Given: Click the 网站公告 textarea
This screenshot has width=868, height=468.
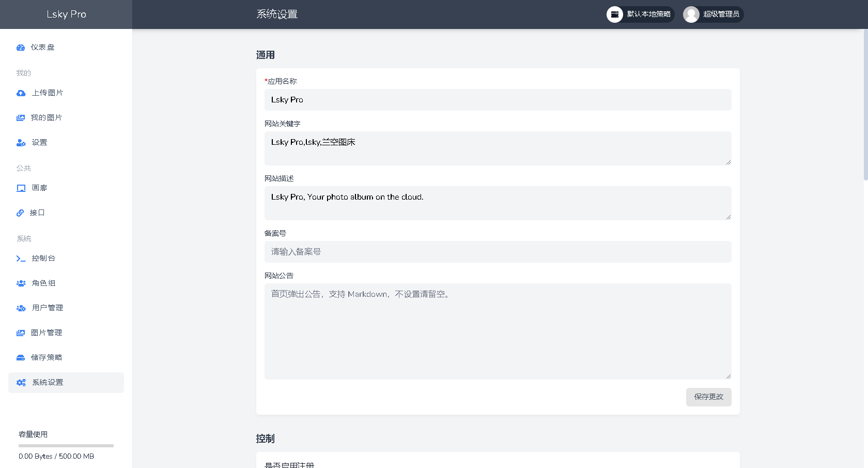Looking at the screenshot, I should point(498,331).
